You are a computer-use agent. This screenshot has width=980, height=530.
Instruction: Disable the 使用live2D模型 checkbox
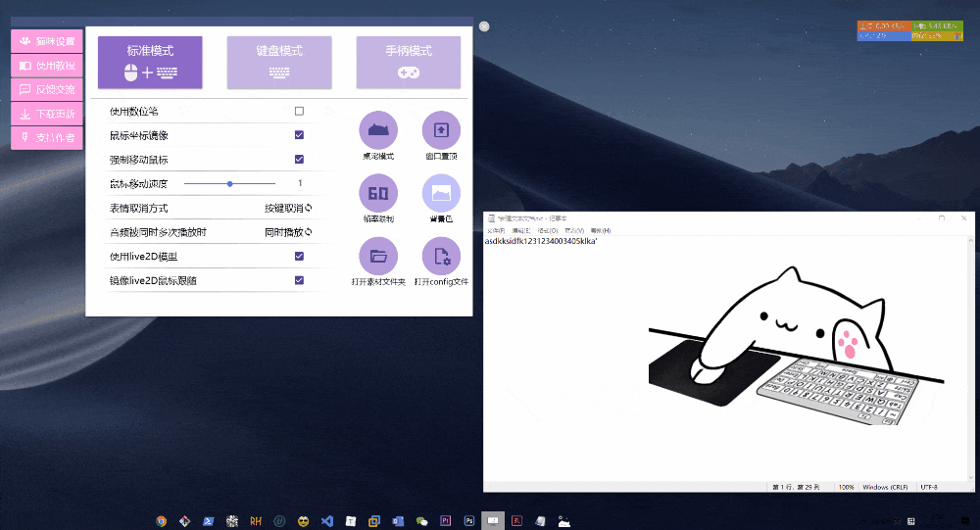pyautogui.click(x=299, y=256)
